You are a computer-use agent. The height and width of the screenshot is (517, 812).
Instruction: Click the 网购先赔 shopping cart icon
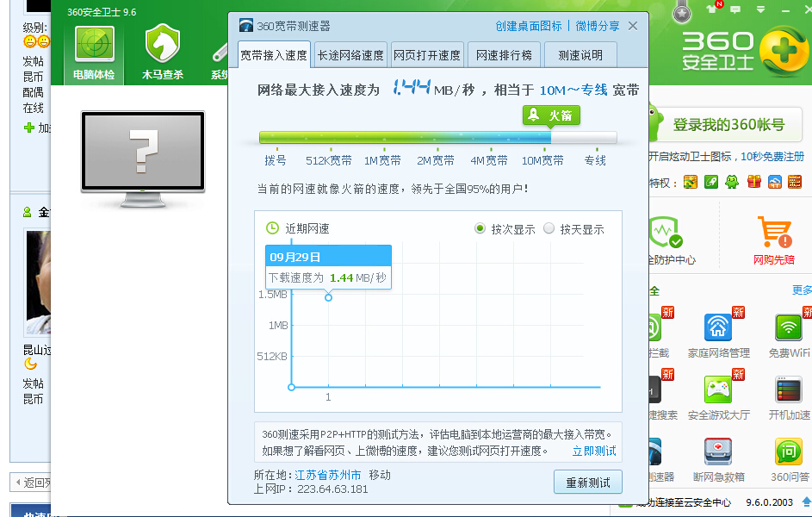pos(773,234)
